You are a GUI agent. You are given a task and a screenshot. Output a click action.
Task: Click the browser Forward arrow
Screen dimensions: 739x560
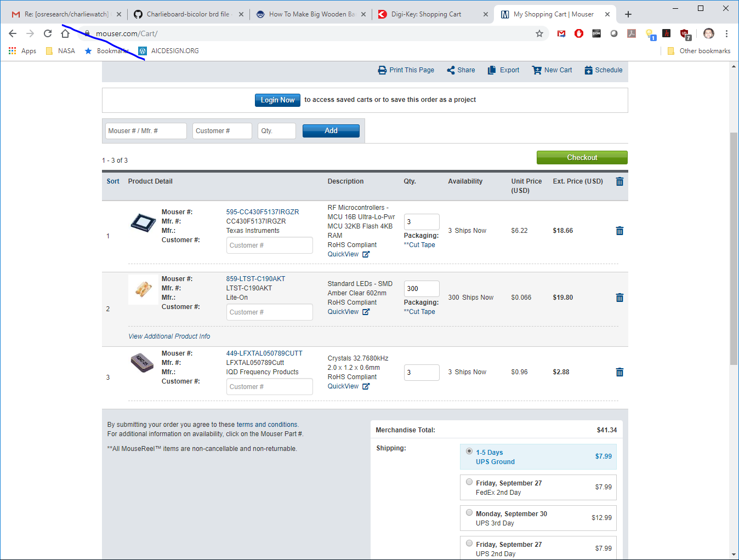(x=30, y=33)
